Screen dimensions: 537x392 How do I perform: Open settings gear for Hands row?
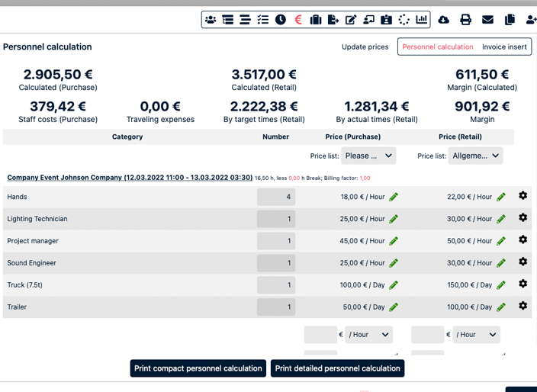[523, 196]
